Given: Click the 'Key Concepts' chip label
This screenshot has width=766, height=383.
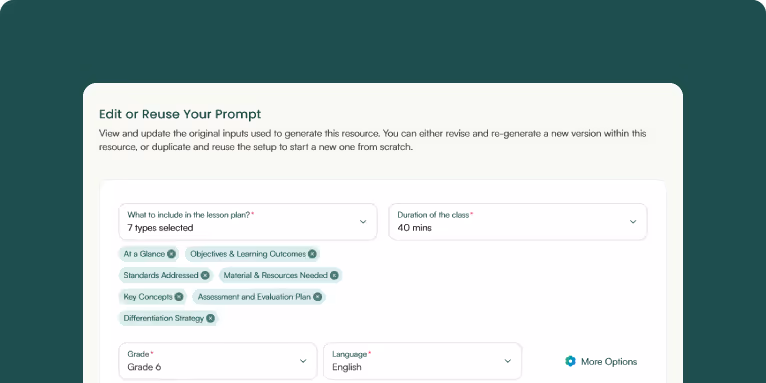Looking at the screenshot, I should (148, 297).
